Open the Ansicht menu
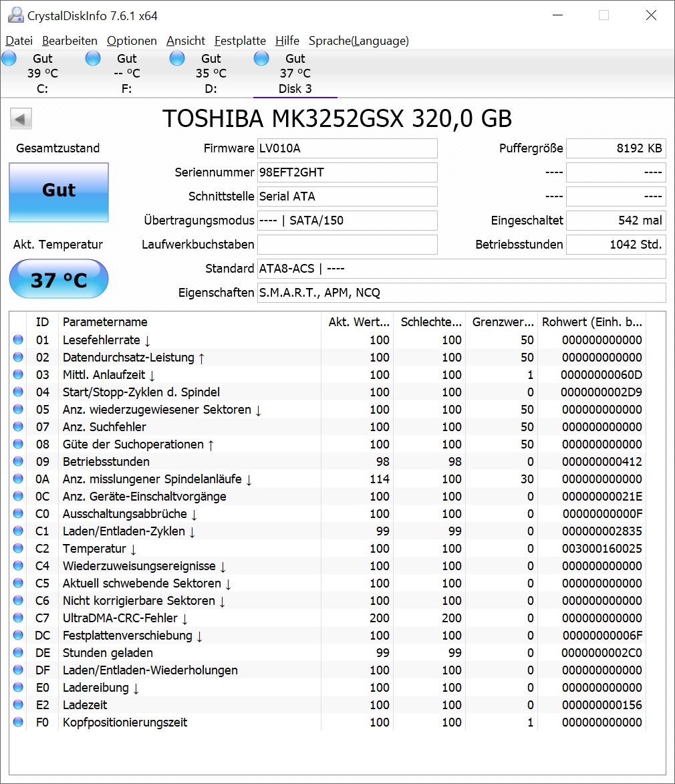 [x=186, y=41]
